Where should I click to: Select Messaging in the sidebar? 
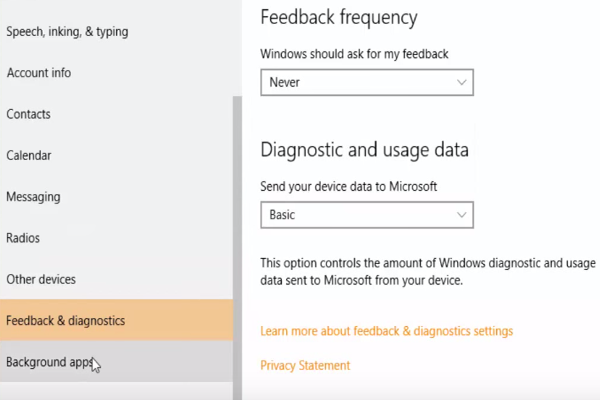pos(33,197)
